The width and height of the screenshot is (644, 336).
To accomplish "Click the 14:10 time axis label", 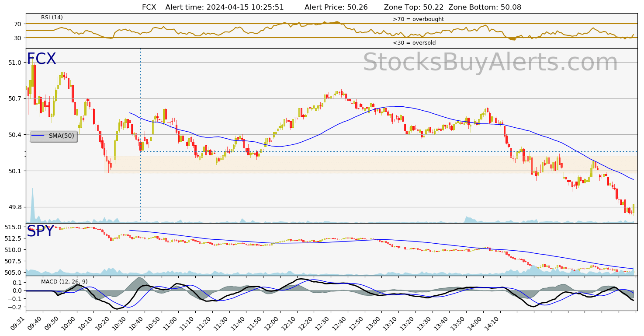I will coord(492,322).
